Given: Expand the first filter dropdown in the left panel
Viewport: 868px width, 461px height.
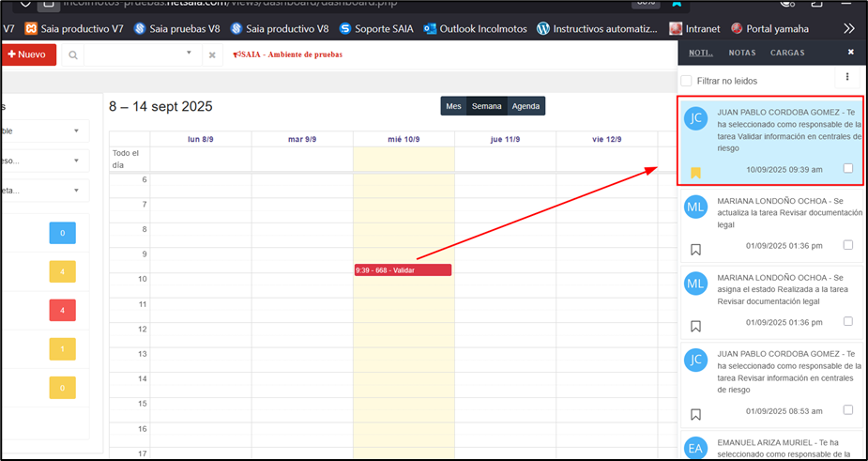Looking at the screenshot, I should pos(76,131).
